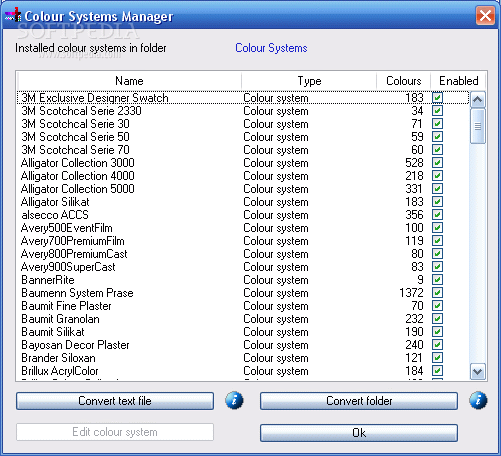Select the 3M Exclusive Designer Swatch row

[x=243, y=98]
